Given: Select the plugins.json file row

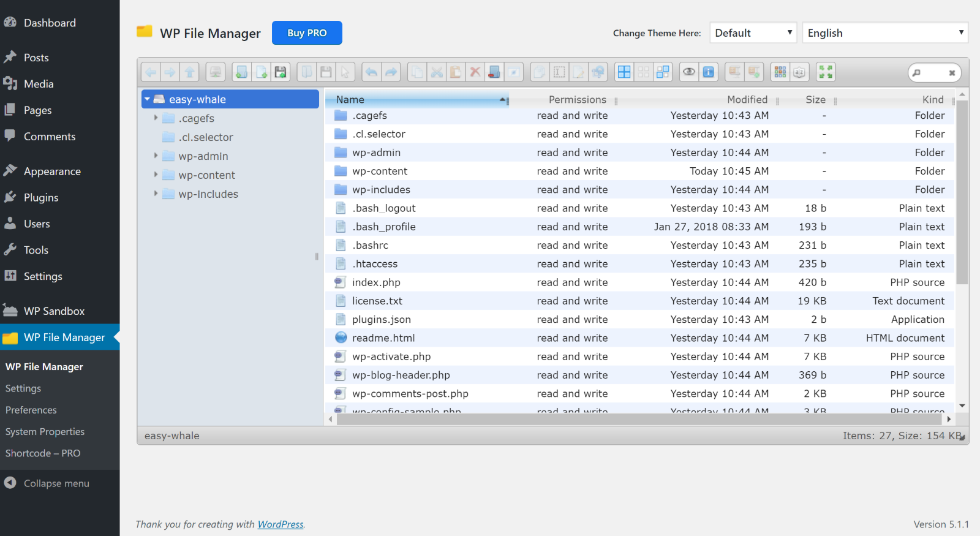Looking at the screenshot, I should click(x=639, y=319).
